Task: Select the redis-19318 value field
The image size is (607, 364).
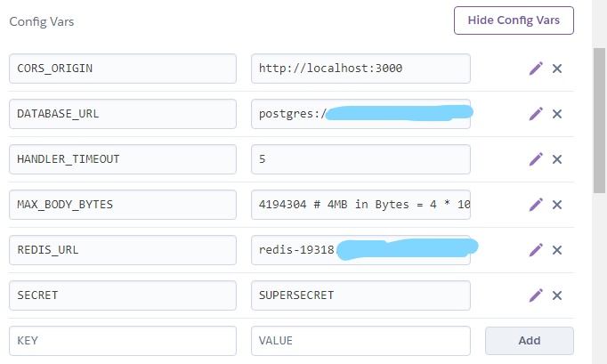Action: pyautogui.click(x=360, y=250)
